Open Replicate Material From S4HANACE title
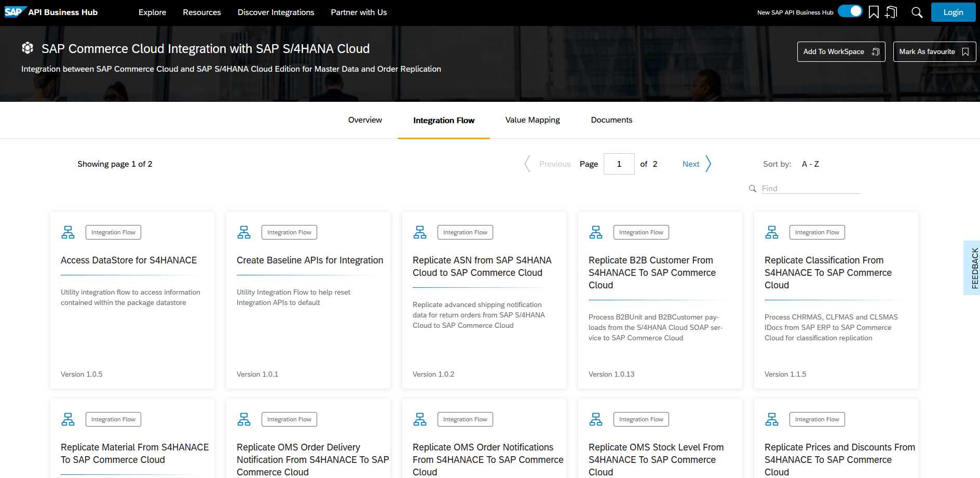 click(x=134, y=454)
